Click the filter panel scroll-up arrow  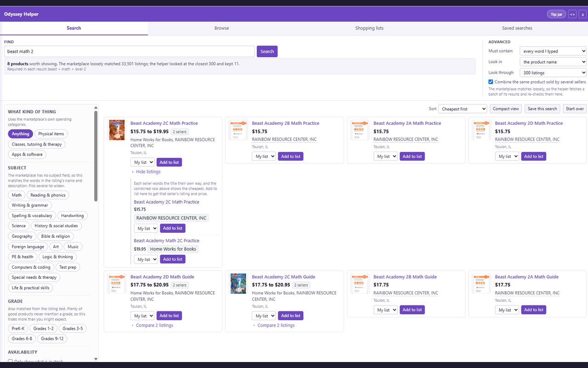click(96, 108)
